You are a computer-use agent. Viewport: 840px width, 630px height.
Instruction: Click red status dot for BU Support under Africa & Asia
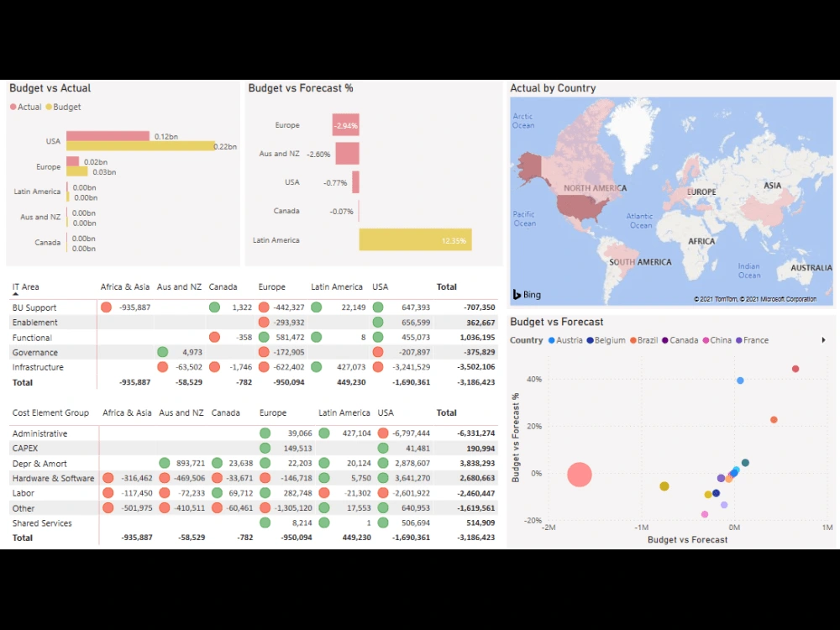click(106, 307)
